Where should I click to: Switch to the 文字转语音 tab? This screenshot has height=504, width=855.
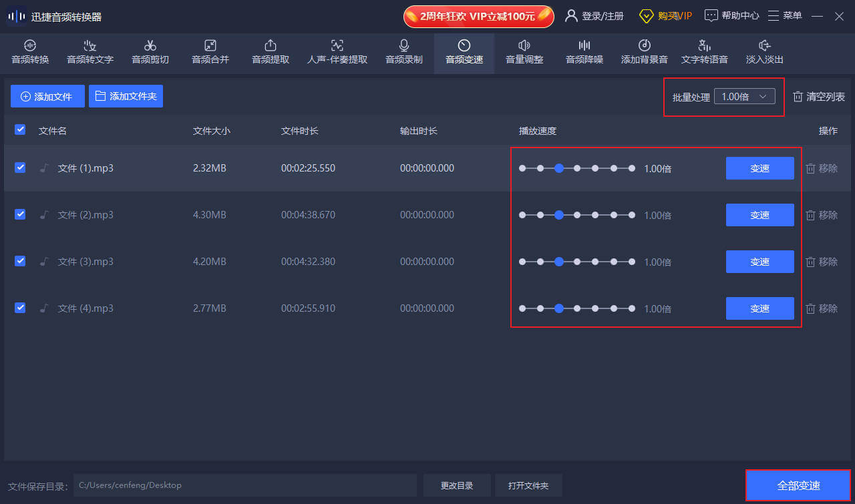pos(704,52)
